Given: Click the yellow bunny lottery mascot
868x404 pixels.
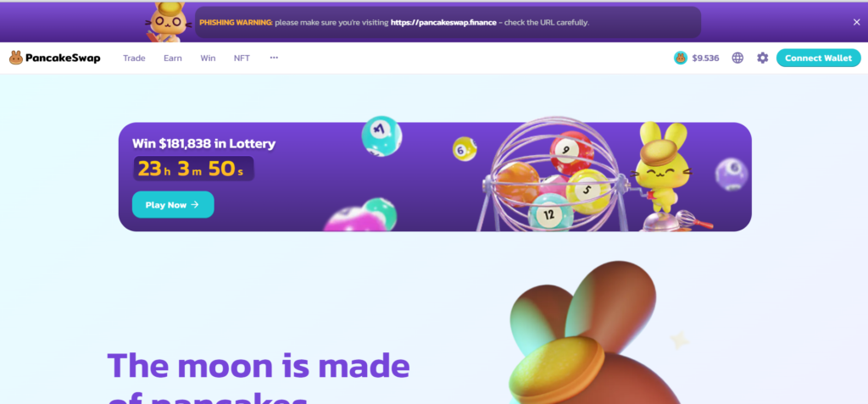Looking at the screenshot, I should 661,168.
